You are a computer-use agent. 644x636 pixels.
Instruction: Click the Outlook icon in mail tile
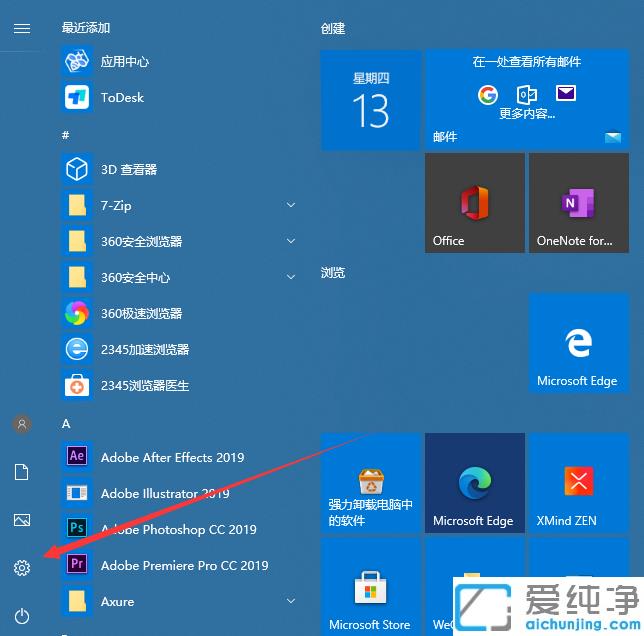pyautogui.click(x=527, y=94)
